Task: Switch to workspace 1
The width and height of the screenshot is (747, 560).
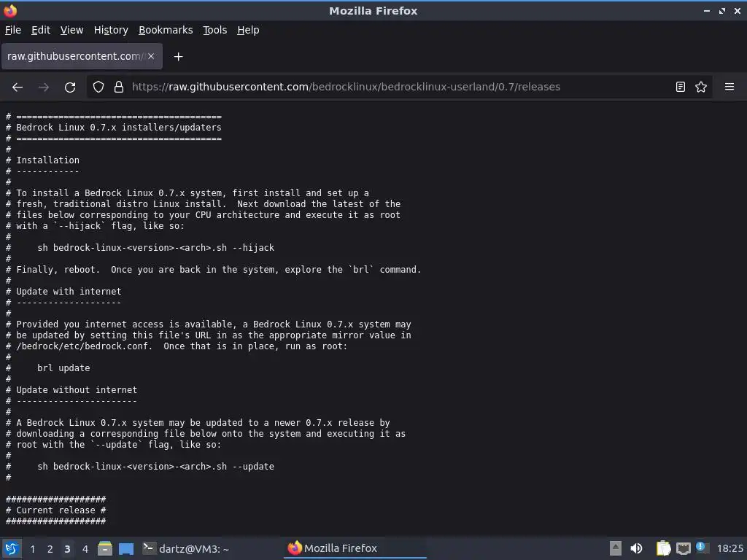Action: click(x=32, y=549)
